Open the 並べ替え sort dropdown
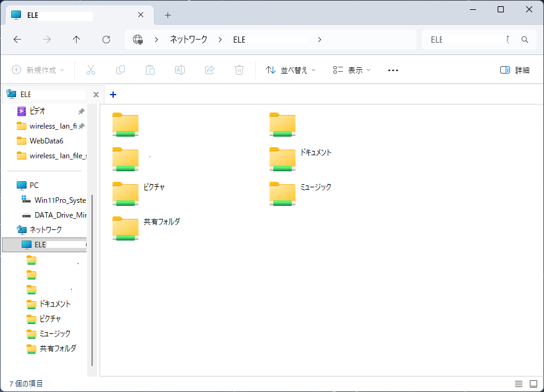The image size is (544, 392). click(x=291, y=70)
